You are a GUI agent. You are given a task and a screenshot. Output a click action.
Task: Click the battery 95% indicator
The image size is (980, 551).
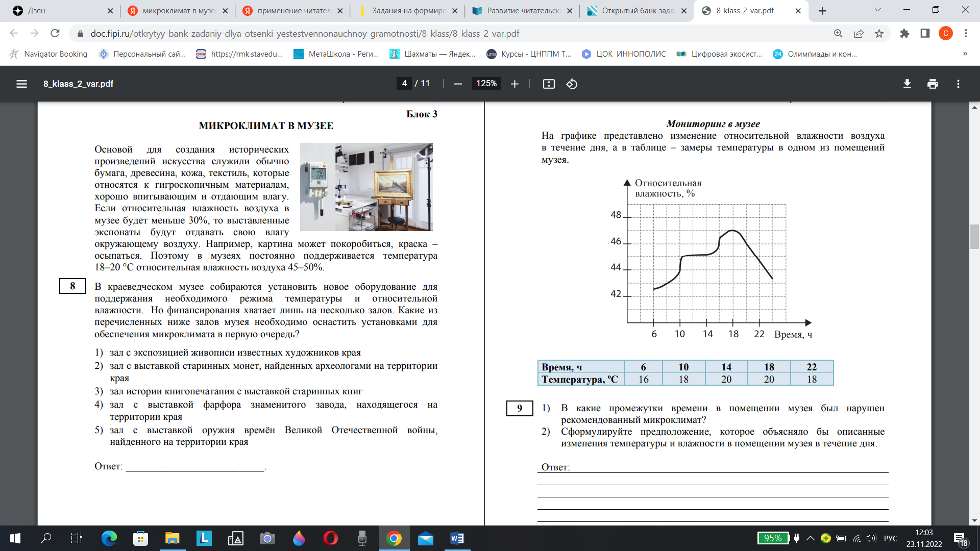point(773,538)
